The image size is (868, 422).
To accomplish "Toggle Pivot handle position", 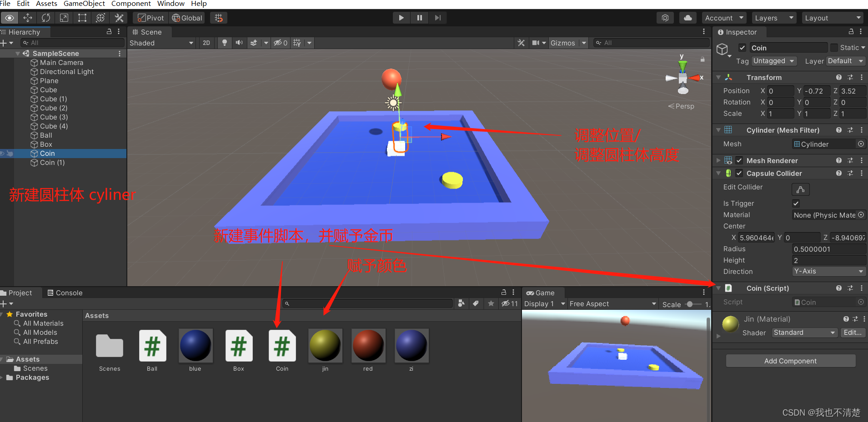I will [151, 18].
